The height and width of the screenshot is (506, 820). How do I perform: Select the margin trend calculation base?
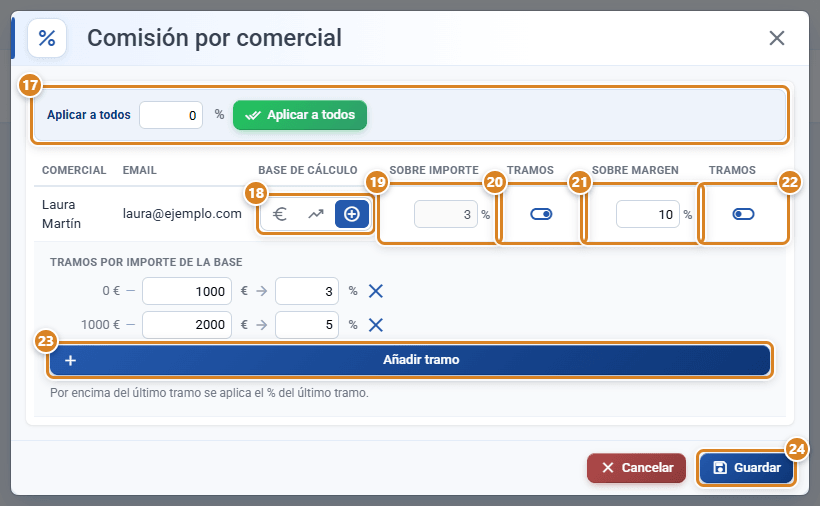coord(316,214)
